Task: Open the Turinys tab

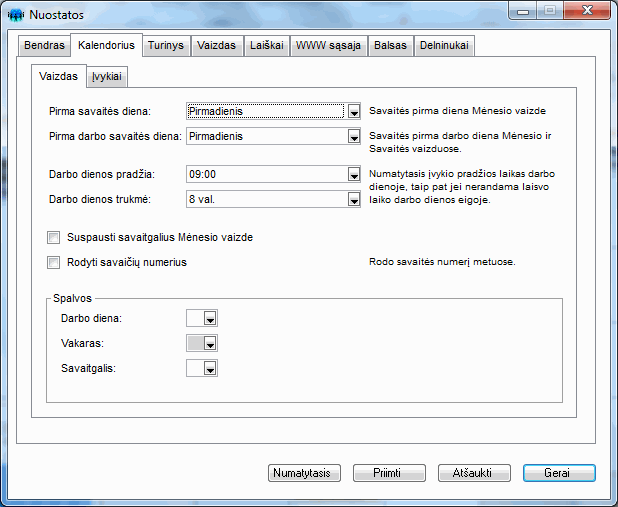Action: click(x=165, y=46)
